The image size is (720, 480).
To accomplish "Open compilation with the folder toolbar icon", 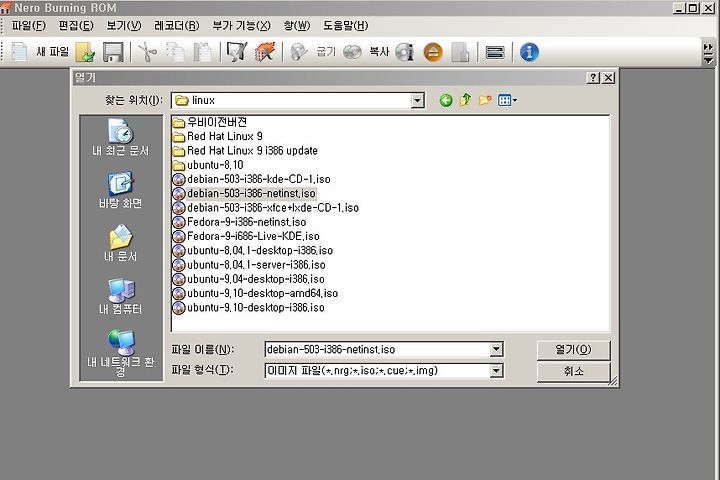I will point(85,52).
